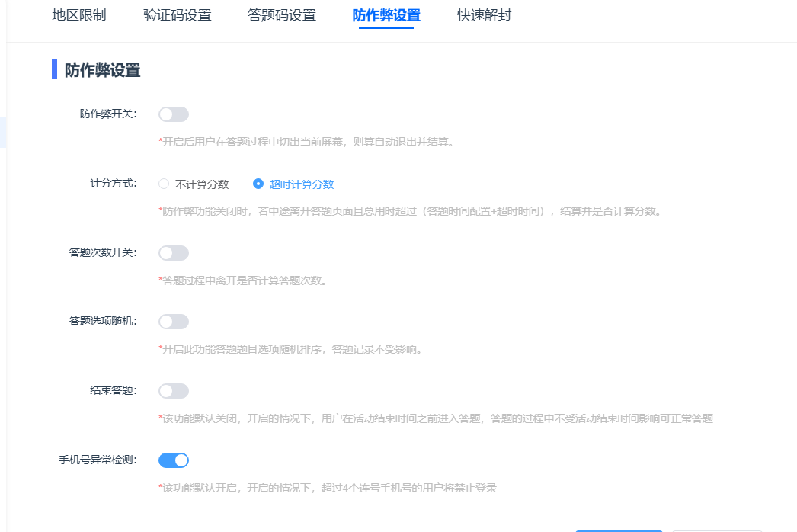Toggle the 答题选项随机 switch

click(x=173, y=322)
